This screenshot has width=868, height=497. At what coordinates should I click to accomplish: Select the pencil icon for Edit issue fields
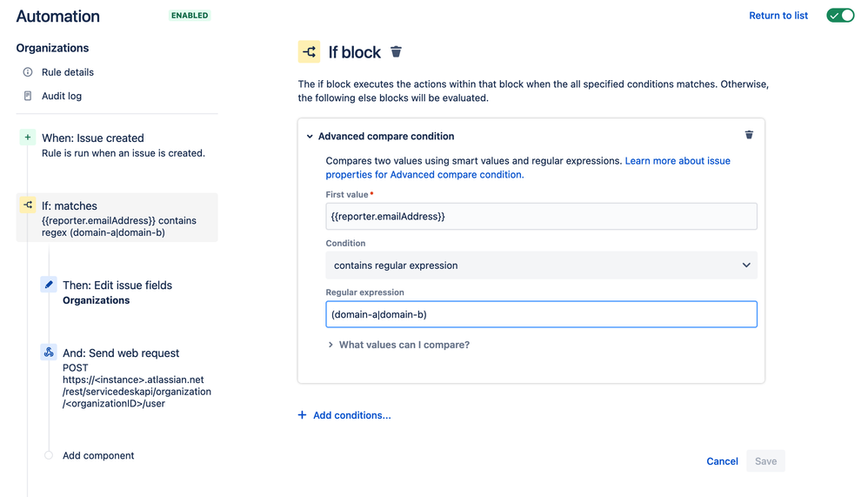(49, 285)
